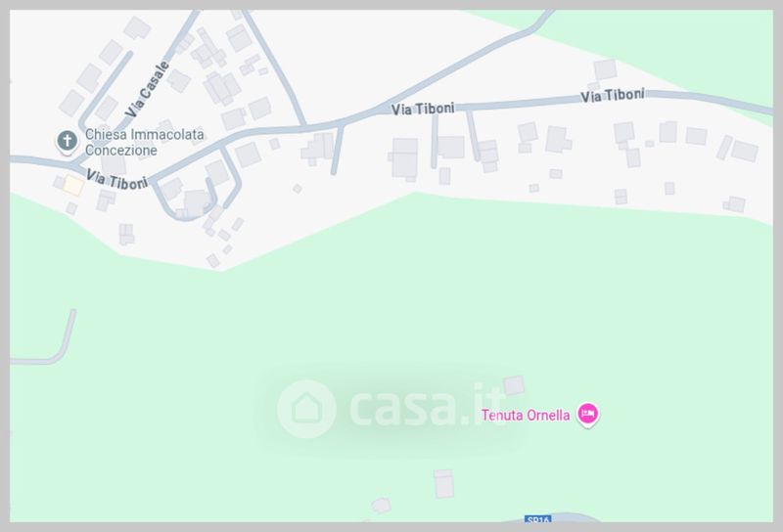Click the tall building above SP16 road
Viewport: 783px width, 532px height.
[x=444, y=483]
